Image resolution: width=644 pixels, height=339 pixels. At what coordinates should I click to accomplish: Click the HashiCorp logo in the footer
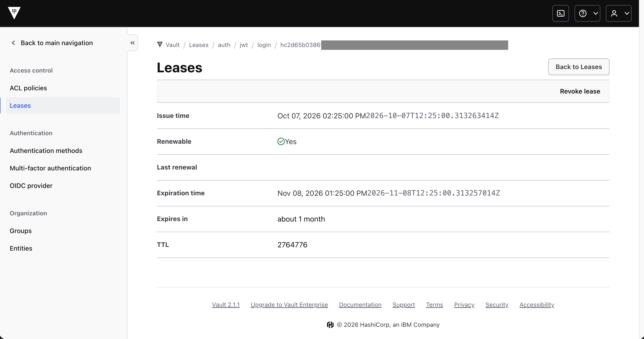click(x=330, y=324)
